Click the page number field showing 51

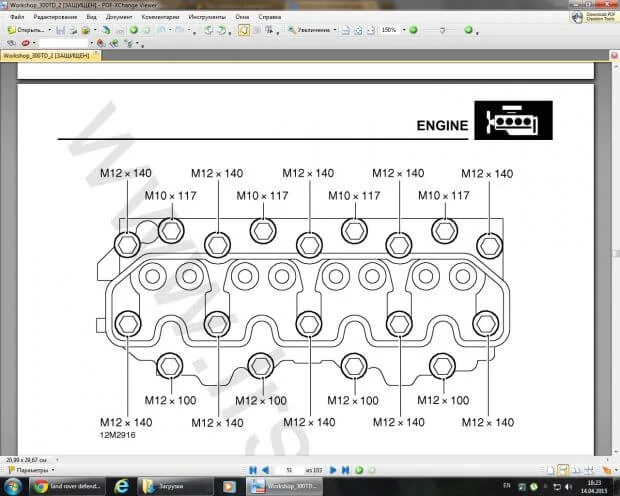(x=291, y=469)
